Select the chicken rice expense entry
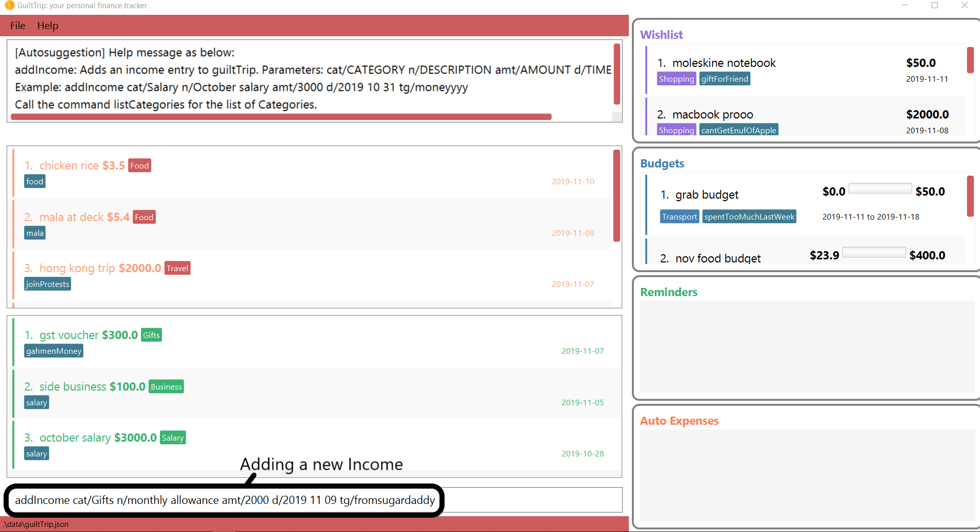The width and height of the screenshot is (980, 532). [x=312, y=173]
